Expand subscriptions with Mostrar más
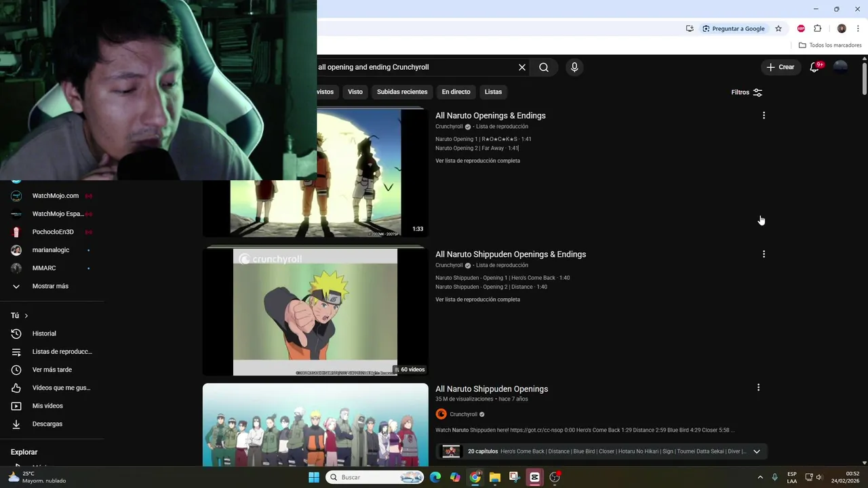The height and width of the screenshot is (488, 868). point(52,286)
